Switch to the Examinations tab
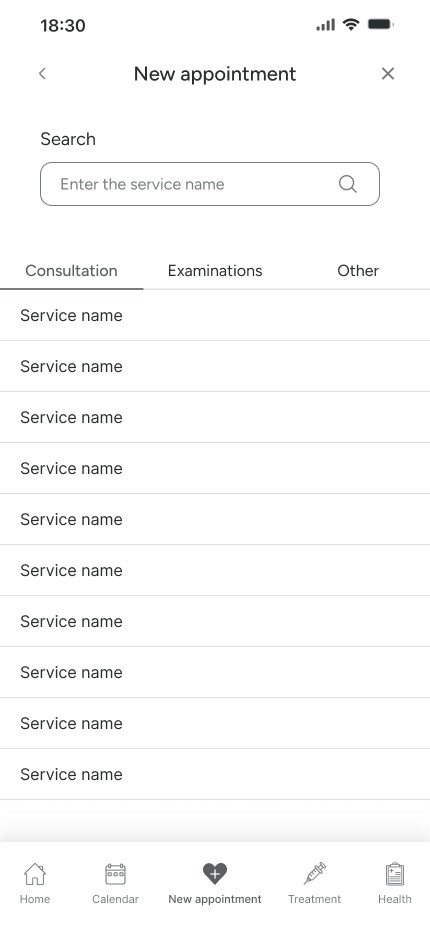Viewport: 430px width, 932px height. 215,271
